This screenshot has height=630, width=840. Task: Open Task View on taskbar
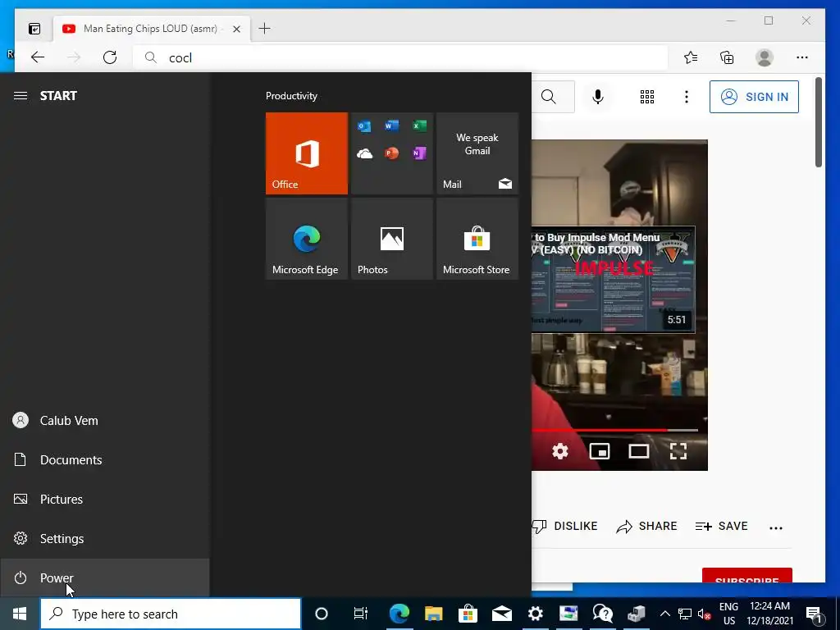tap(361, 614)
